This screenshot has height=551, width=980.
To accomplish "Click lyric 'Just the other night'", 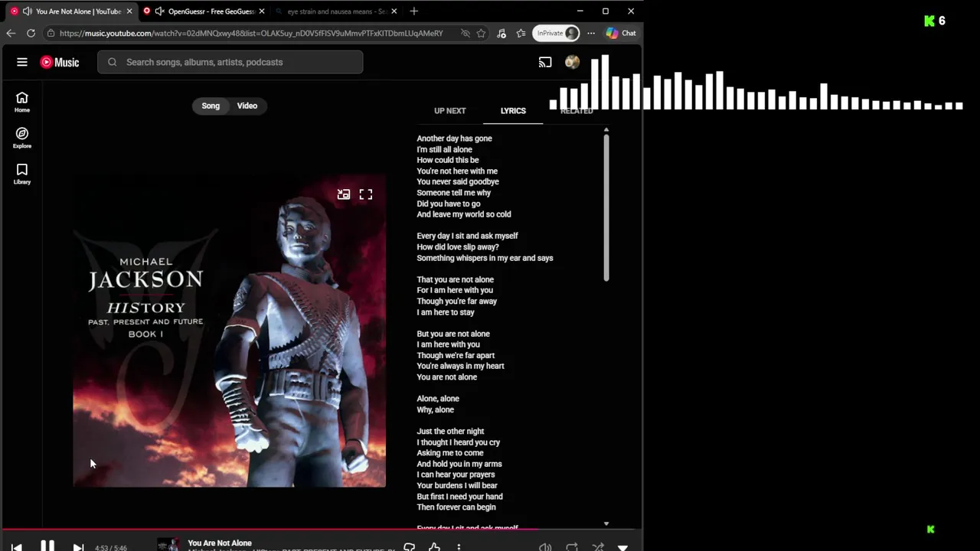I will tap(450, 432).
